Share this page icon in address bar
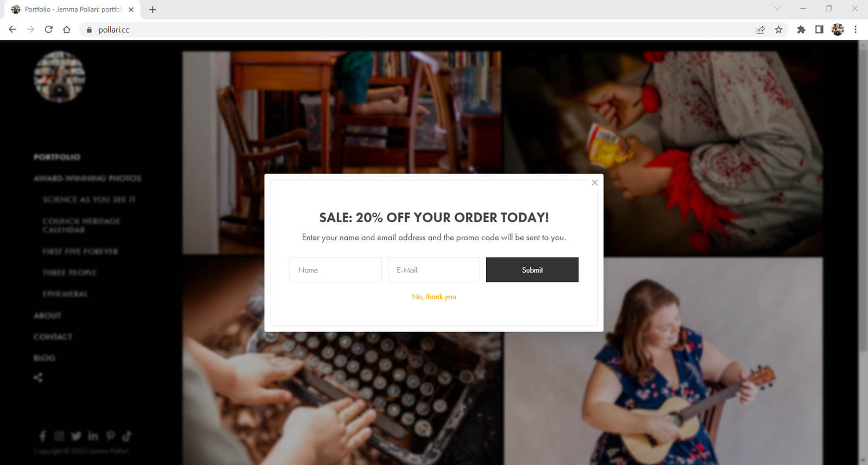 (x=761, y=30)
